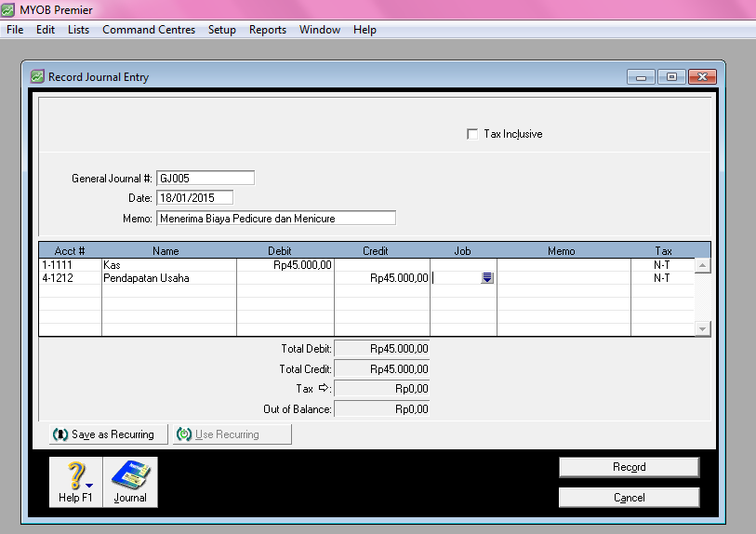Open the Journal book icon

click(x=130, y=482)
